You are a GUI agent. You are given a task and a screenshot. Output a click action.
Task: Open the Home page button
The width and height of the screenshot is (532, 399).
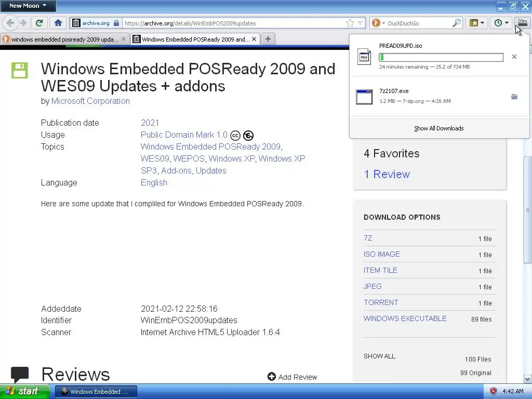[58, 23]
